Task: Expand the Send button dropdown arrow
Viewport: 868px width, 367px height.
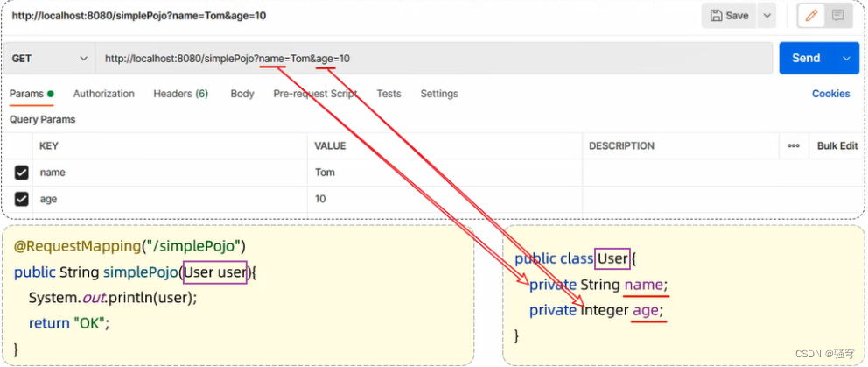Action: pos(846,58)
